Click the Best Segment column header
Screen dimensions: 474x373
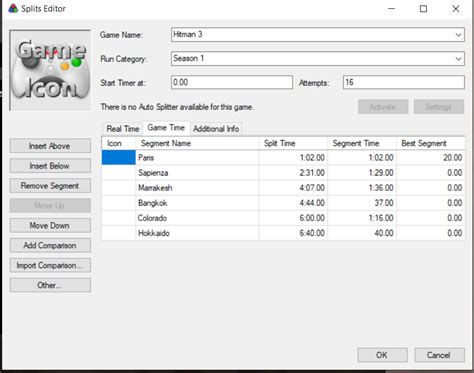point(431,143)
